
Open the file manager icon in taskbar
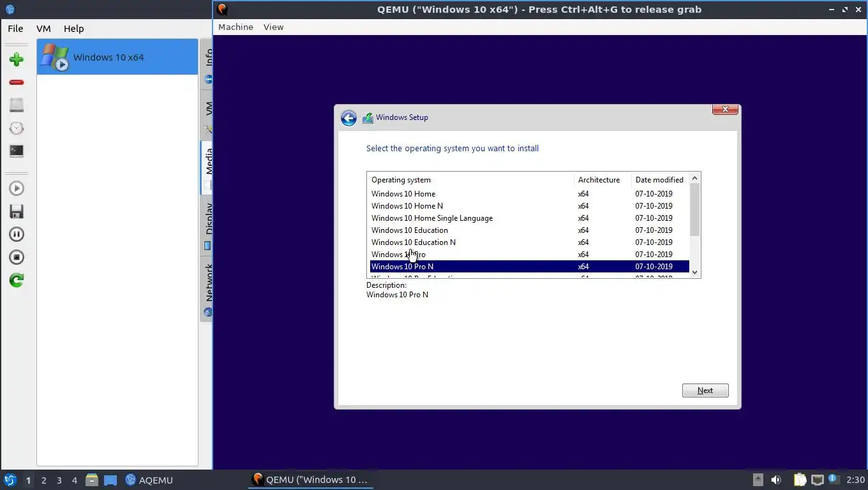(92, 480)
